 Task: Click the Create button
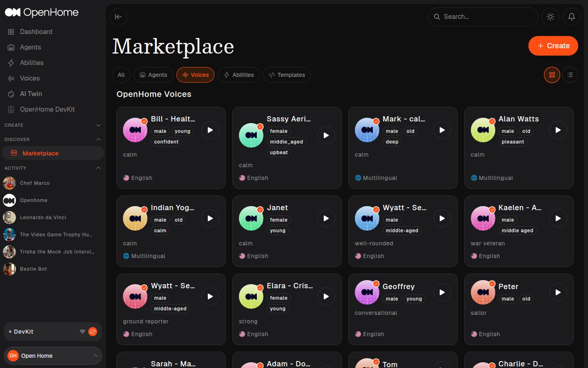click(553, 46)
